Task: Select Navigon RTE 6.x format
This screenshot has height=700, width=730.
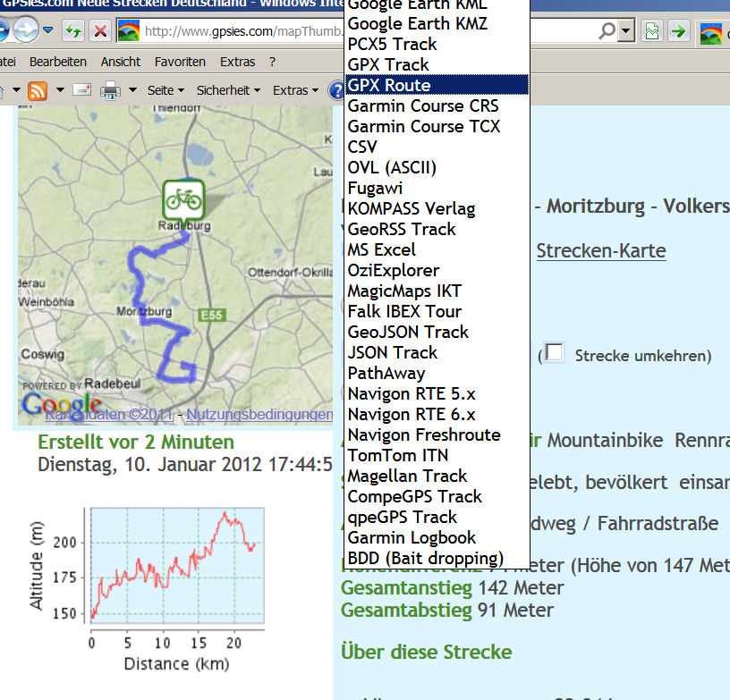Action: (x=437, y=415)
